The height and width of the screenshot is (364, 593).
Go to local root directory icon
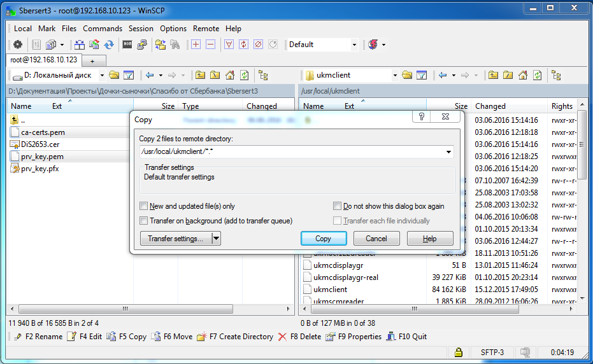[x=215, y=75]
